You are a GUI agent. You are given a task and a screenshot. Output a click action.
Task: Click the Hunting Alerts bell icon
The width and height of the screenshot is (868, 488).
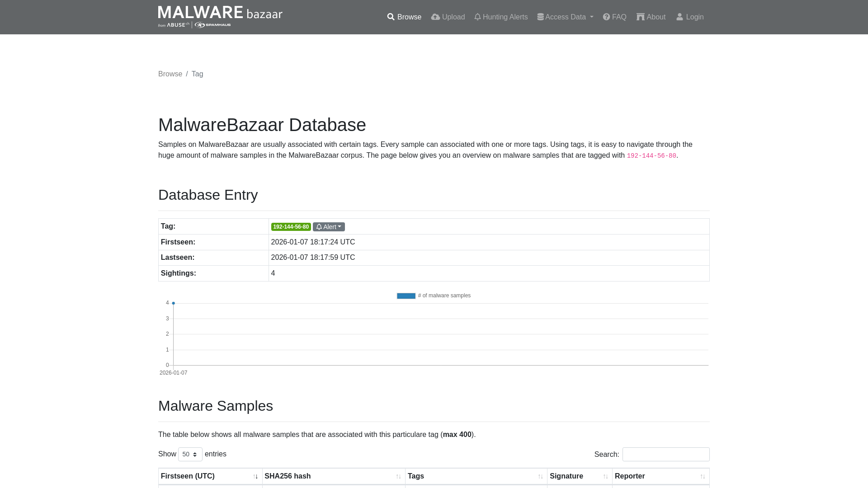click(x=477, y=17)
